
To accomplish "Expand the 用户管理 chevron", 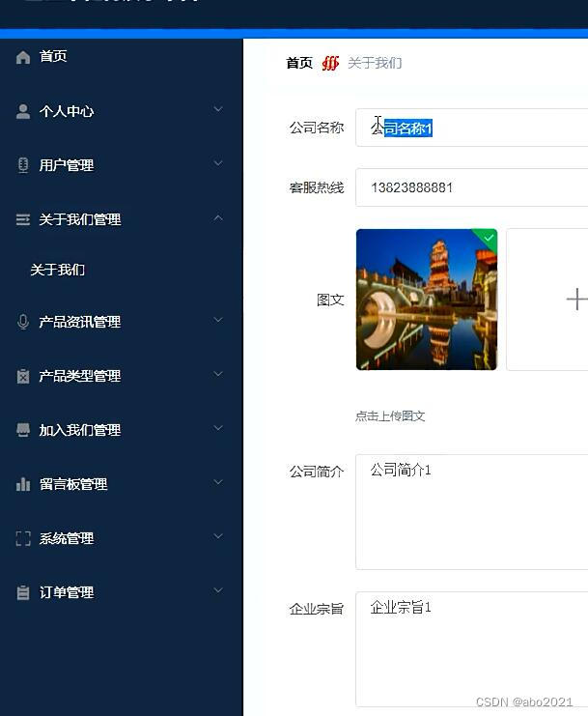I will 218,163.
